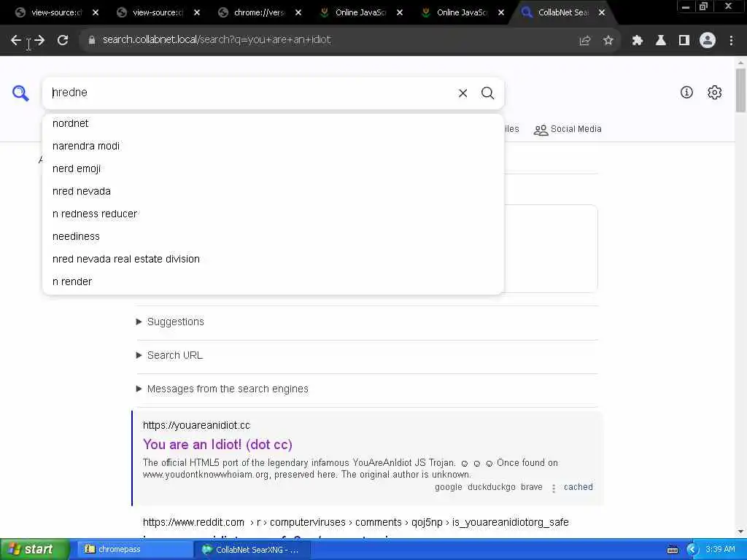Click the 3:39 AM system clock
The height and width of the screenshot is (560, 747).
pyautogui.click(x=720, y=550)
